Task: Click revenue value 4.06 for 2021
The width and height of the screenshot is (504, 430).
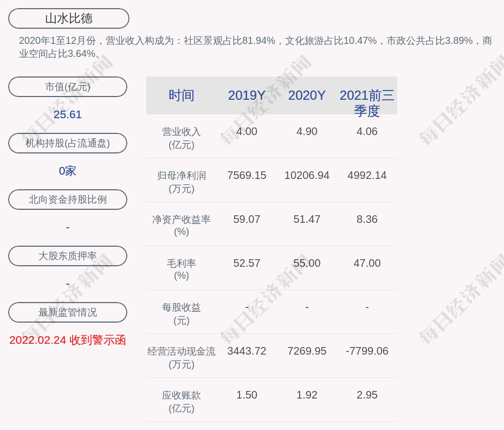Action: [x=367, y=132]
